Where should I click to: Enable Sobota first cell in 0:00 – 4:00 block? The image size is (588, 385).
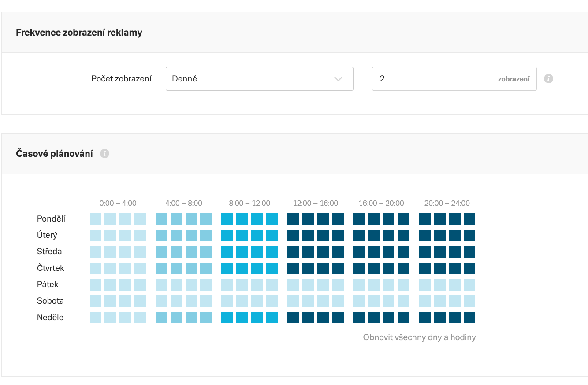point(96,301)
